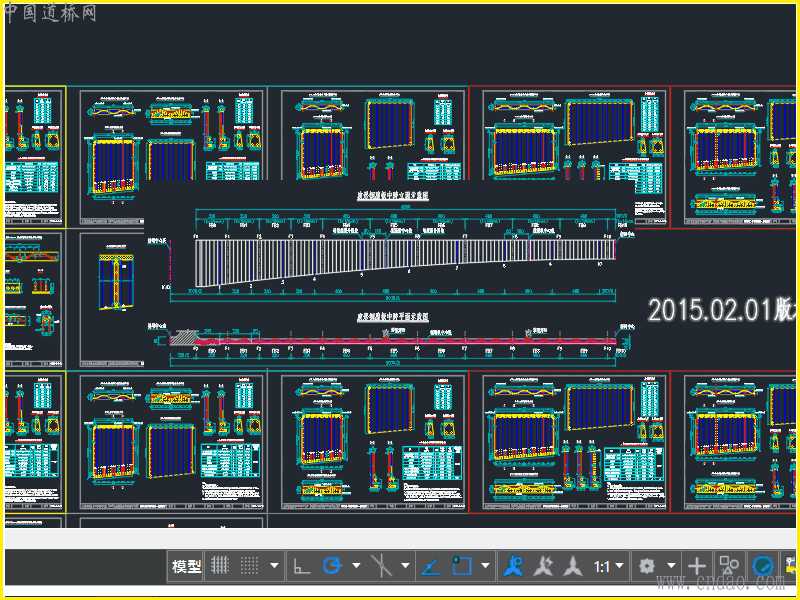Click object snap tracking icon
The width and height of the screenshot is (800, 600).
(431, 567)
